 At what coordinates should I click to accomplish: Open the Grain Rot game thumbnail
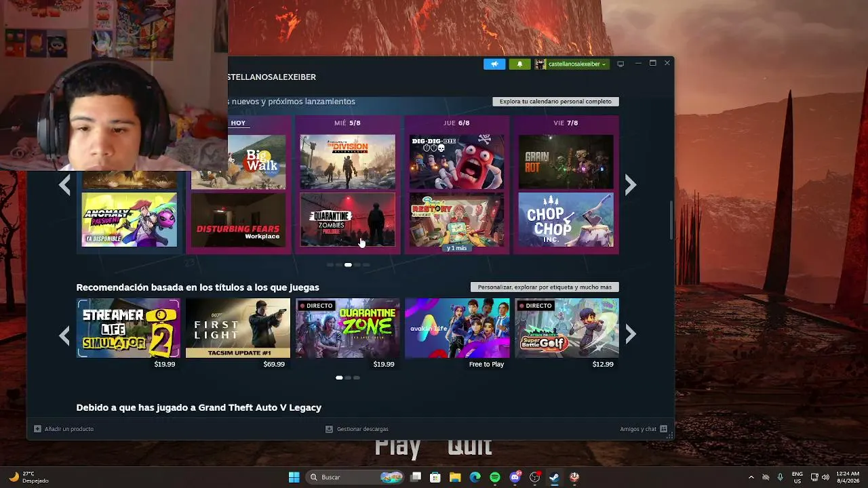(566, 161)
